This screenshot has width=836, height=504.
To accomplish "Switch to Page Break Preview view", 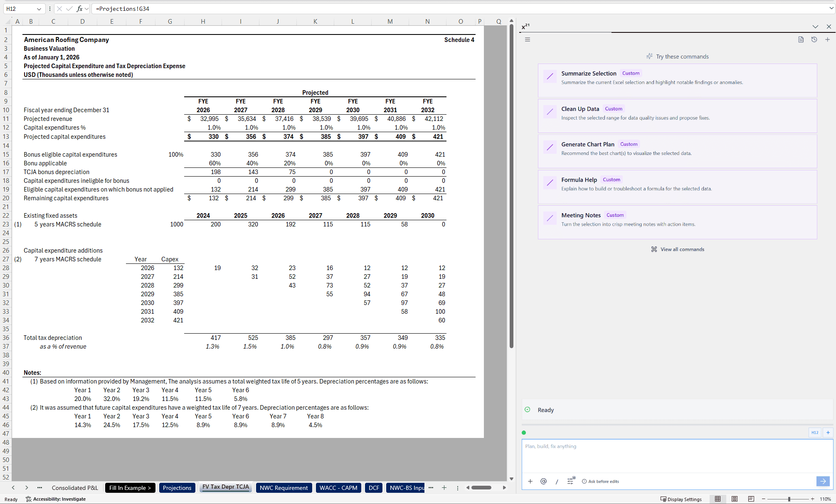I will click(x=751, y=499).
